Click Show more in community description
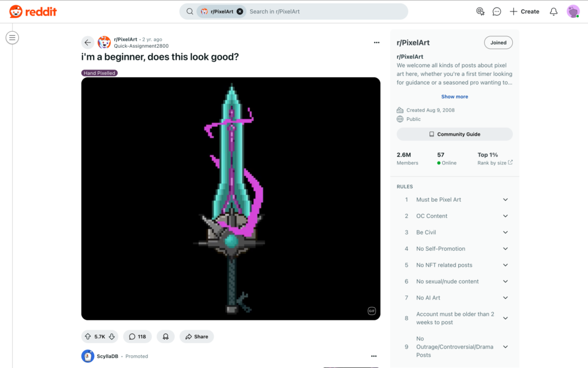The image size is (588, 368). point(455,97)
